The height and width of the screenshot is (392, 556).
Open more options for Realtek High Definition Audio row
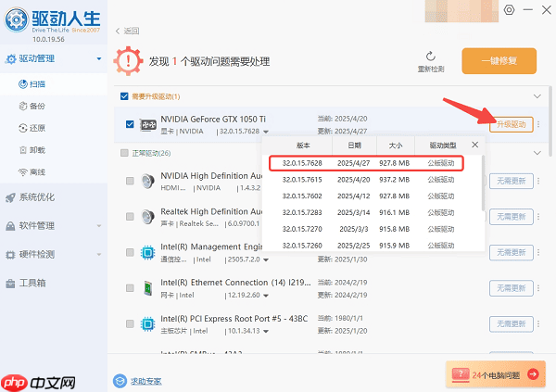(x=538, y=217)
